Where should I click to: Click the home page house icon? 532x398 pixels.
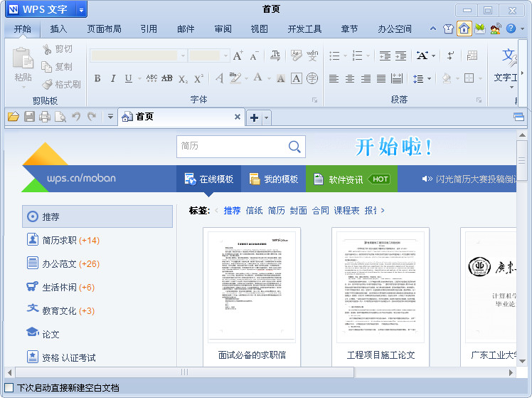464,28
